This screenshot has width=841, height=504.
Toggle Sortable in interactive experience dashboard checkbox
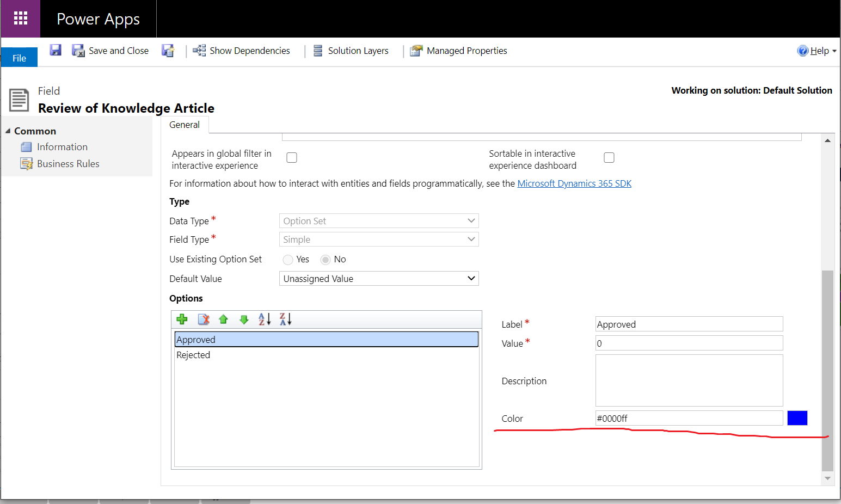click(609, 158)
